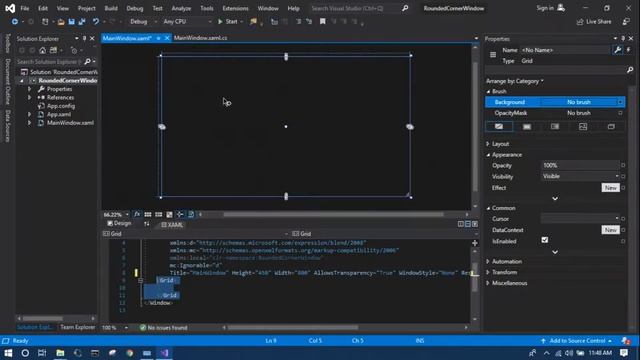Image resolution: width=640 pixels, height=360 pixels.
Task: Open the Extensions menu
Action: (x=236, y=8)
